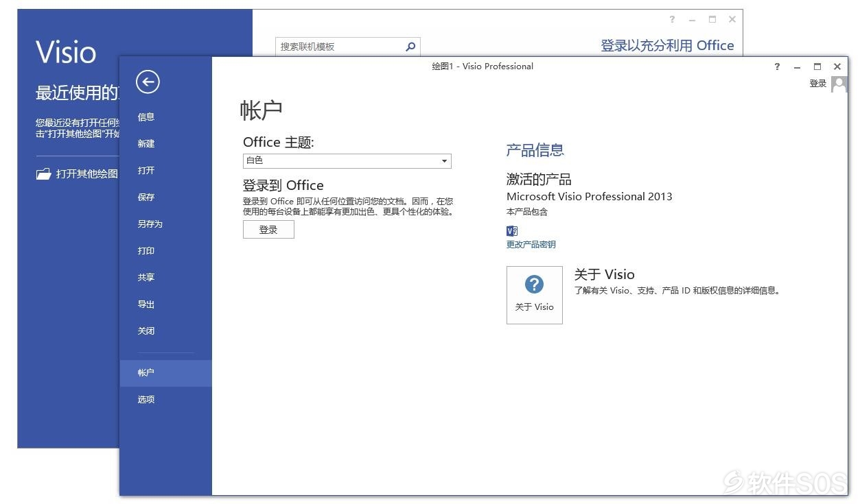
Task: Click the Visio product icon under 本产品包含
Action: pyautogui.click(x=511, y=231)
